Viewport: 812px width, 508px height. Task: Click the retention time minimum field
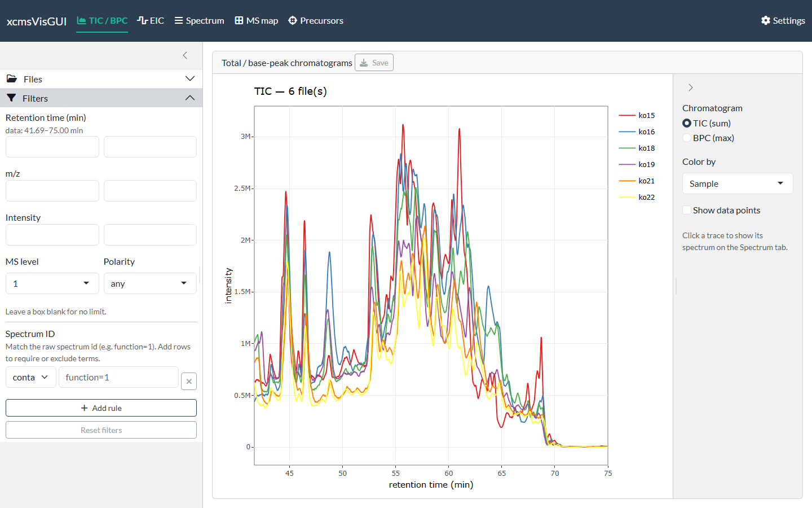point(52,147)
